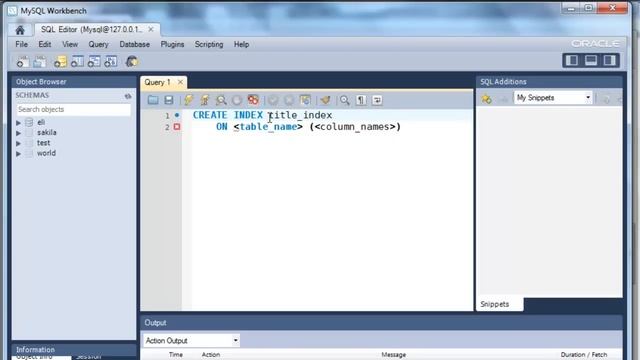The width and height of the screenshot is (640, 360).
Task: Click the <column_names> placeholder in editor
Action: 355,127
